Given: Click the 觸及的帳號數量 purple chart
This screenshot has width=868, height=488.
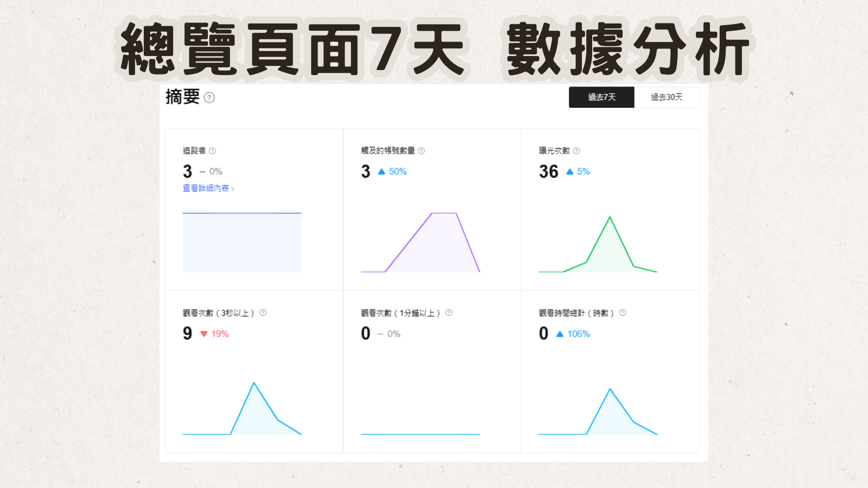Looking at the screenshot, I should (420, 242).
